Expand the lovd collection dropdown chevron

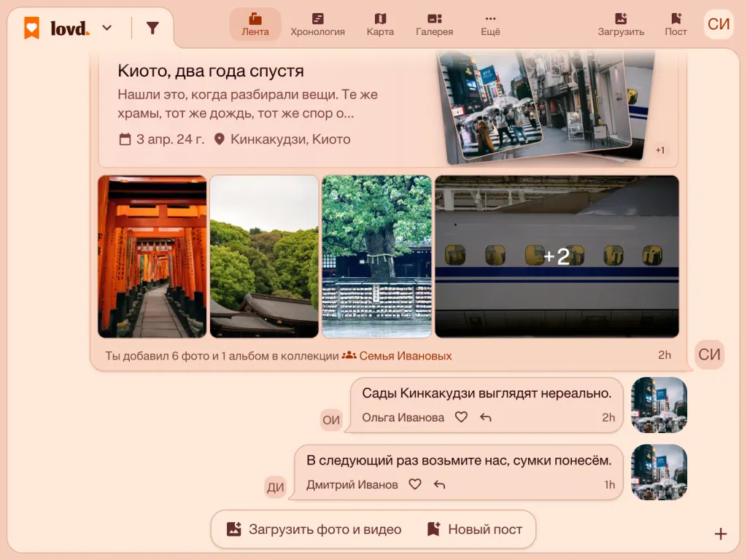[x=107, y=28]
